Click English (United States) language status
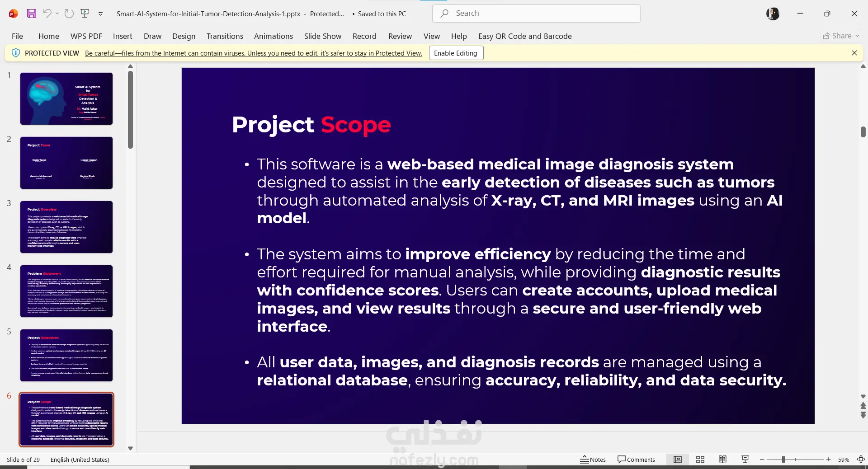This screenshot has width=868, height=469. (80, 460)
